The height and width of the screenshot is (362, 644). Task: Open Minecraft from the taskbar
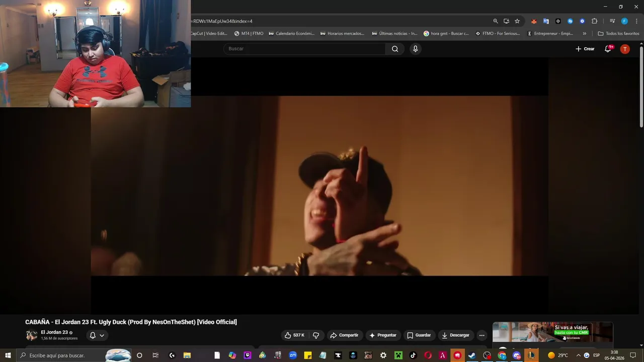point(398,355)
